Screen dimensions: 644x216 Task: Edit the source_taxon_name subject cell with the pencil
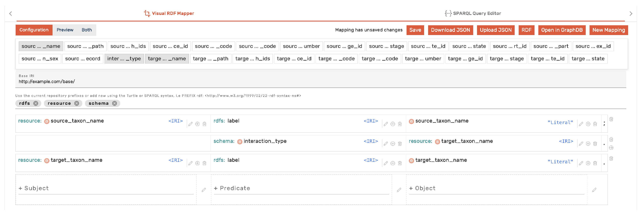click(190, 124)
